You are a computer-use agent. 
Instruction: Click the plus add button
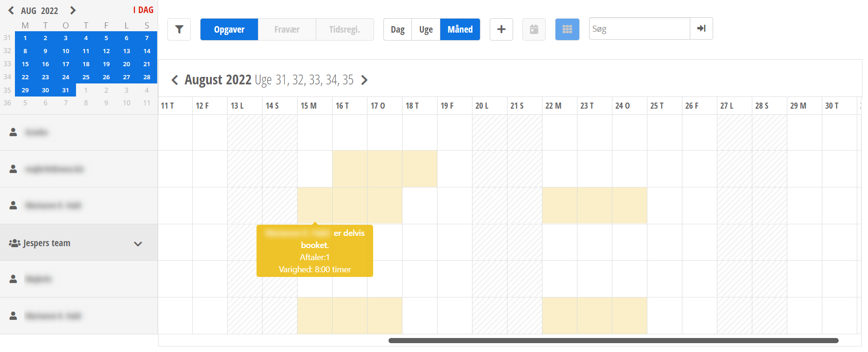pos(501,29)
